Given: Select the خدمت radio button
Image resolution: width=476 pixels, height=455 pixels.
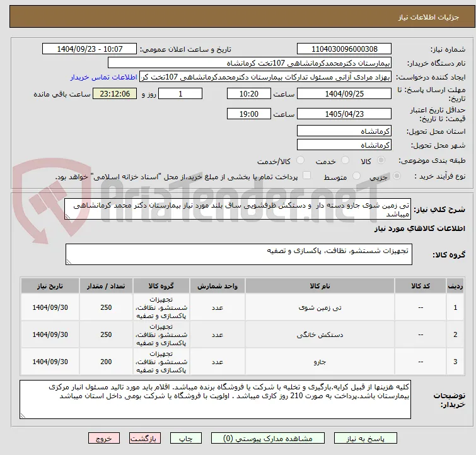Looking at the screenshot, I should point(345,160).
